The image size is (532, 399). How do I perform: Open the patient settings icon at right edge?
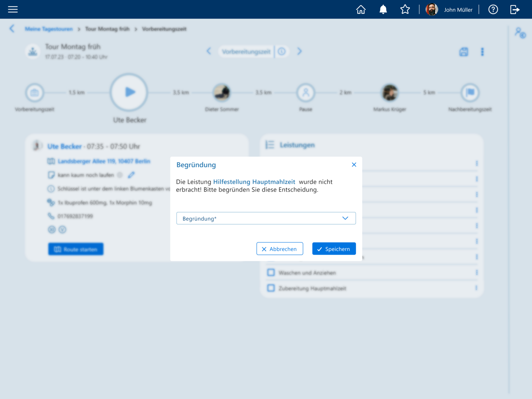tap(520, 33)
